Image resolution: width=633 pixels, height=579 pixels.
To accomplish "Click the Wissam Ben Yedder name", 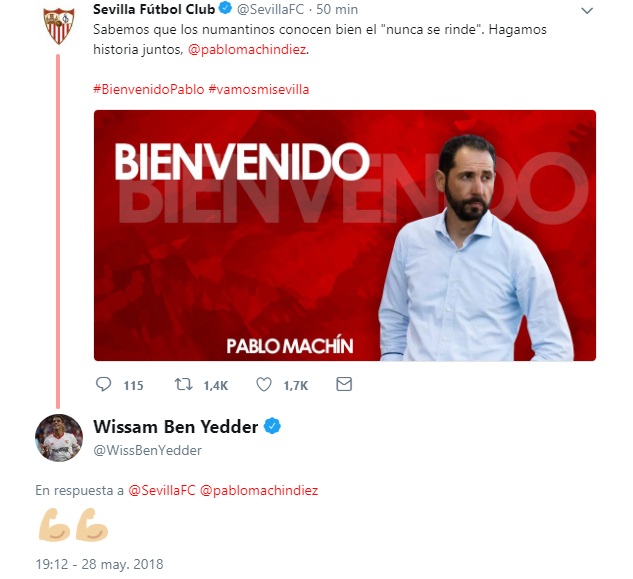I will coord(176,427).
